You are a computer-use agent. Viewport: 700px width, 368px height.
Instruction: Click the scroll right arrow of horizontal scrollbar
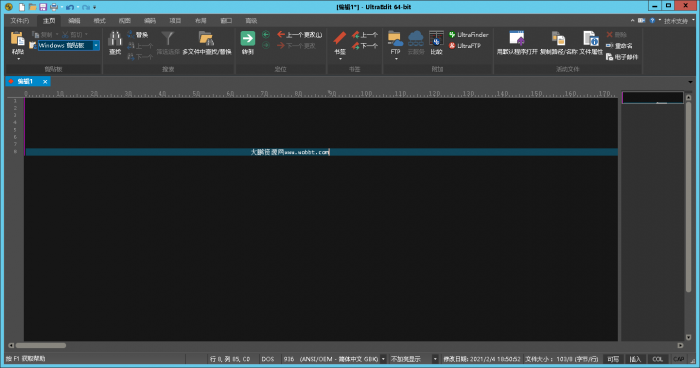[x=680, y=345]
